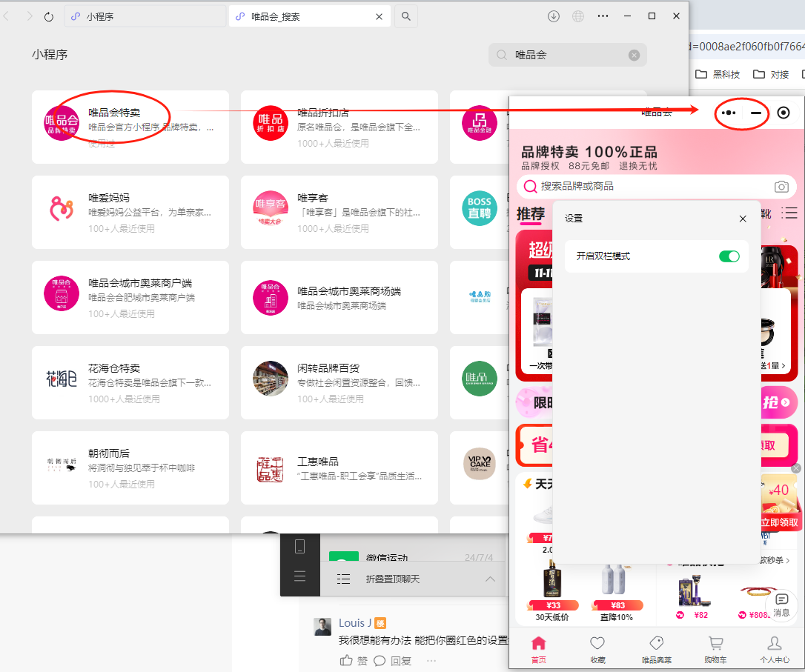Open the 唯品会城市奥莱商户端 entry
This screenshot has width=805, height=672.
[x=130, y=297]
